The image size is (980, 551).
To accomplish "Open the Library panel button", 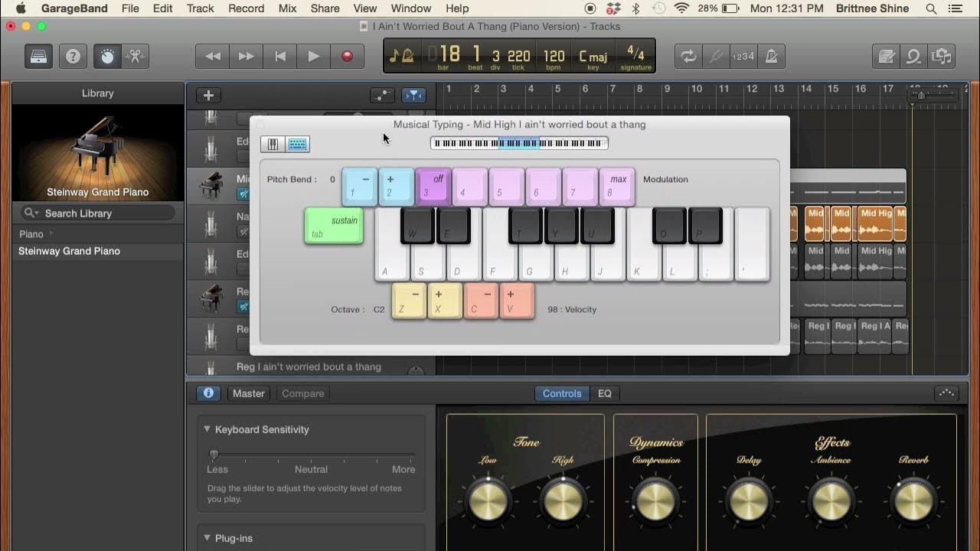I will (x=38, y=57).
